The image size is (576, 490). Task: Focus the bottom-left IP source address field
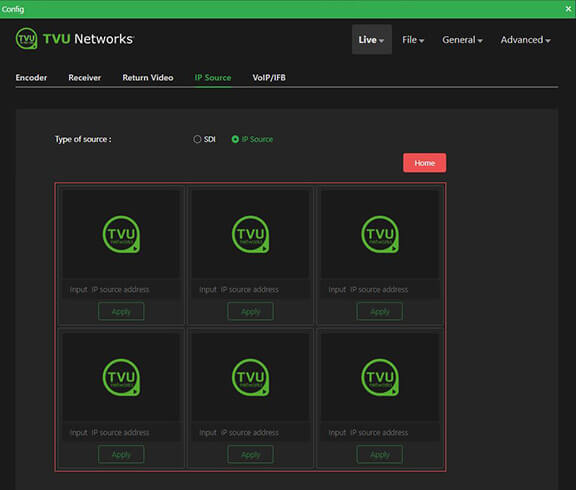[121, 432]
